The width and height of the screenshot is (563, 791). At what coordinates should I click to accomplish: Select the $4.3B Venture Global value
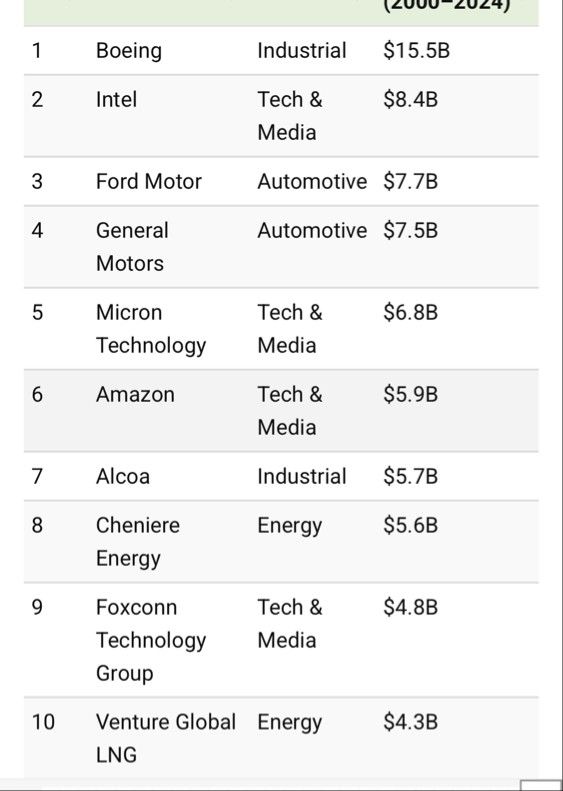tap(410, 722)
